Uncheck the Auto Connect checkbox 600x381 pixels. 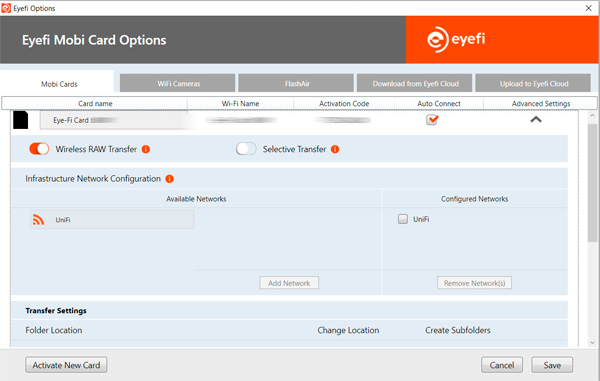[x=432, y=120]
